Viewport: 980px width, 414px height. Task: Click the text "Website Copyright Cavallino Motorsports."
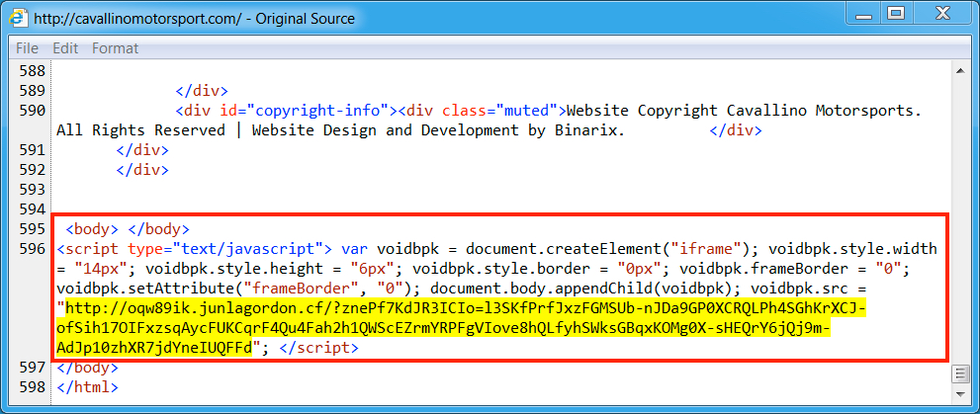tap(744, 111)
